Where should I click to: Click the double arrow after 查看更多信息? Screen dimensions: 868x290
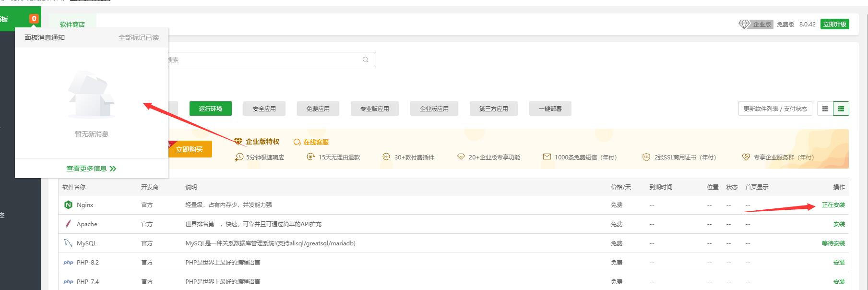(113, 169)
